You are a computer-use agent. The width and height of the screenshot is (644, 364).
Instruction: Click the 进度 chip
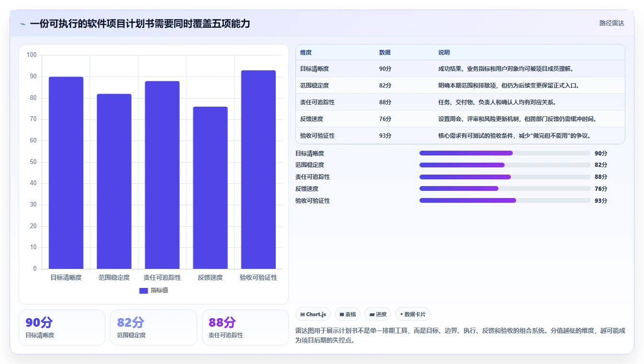[x=378, y=314]
